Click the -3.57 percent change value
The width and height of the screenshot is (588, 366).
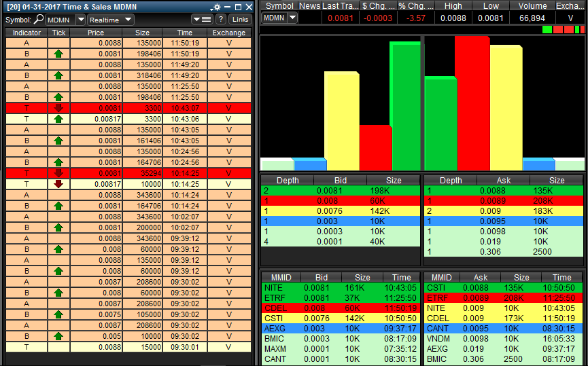[416, 18]
